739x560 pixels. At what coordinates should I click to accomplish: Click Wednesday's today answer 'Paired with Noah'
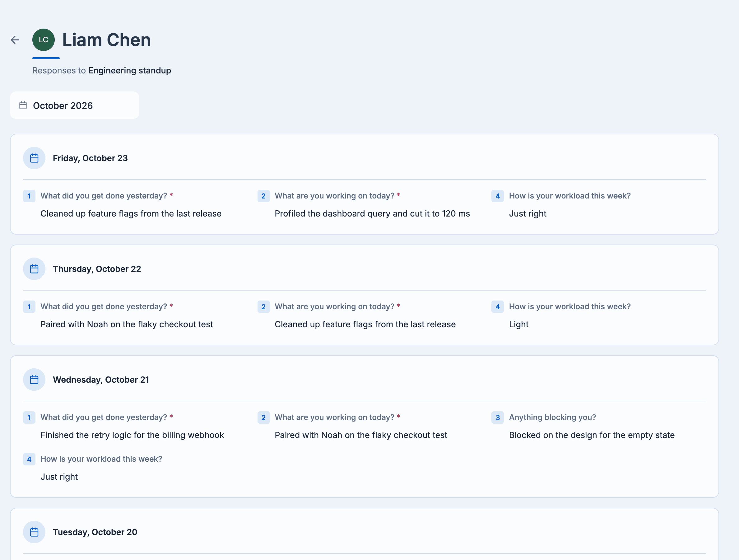(361, 435)
